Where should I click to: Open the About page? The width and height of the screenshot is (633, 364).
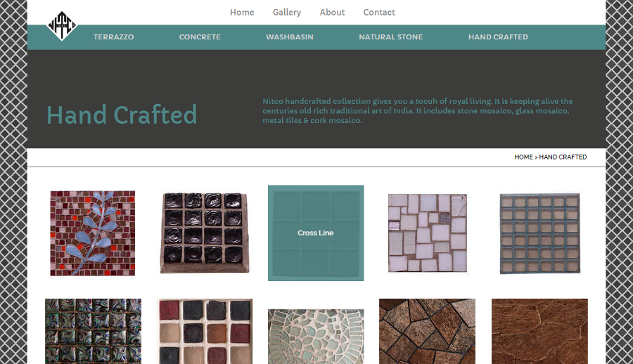tap(332, 13)
